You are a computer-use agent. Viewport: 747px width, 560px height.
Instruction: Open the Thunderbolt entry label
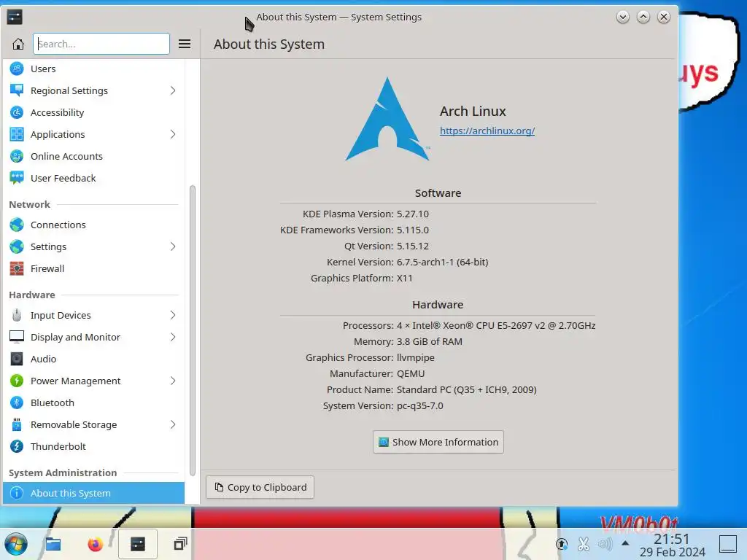click(x=58, y=447)
